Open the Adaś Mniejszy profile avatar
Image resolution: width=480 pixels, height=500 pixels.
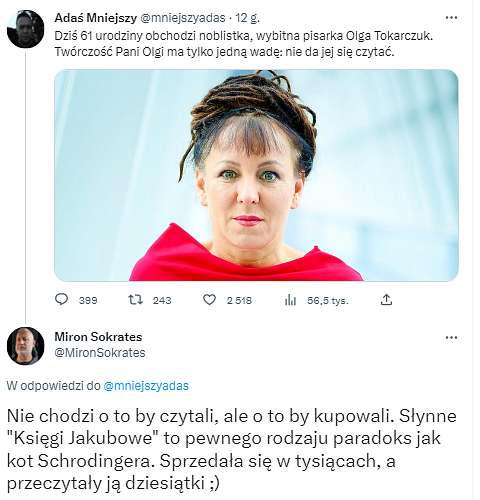[x=25, y=29]
